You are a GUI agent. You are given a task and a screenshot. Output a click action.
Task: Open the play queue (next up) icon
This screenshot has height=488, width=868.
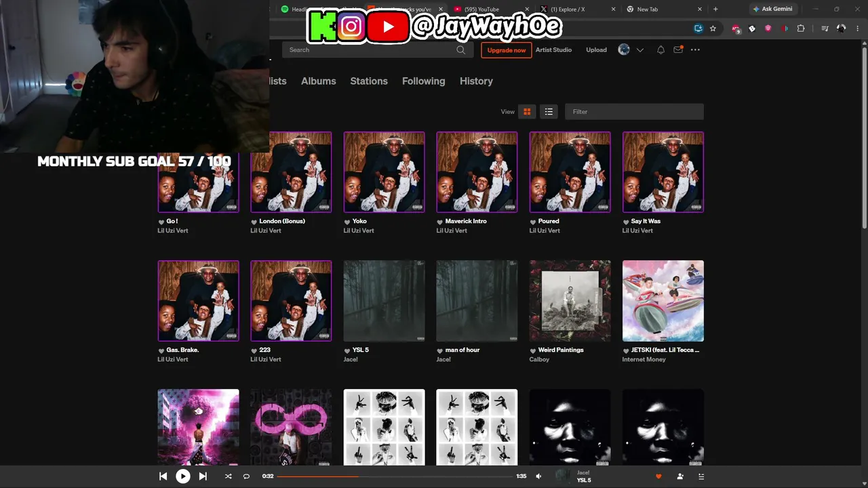pyautogui.click(x=701, y=476)
